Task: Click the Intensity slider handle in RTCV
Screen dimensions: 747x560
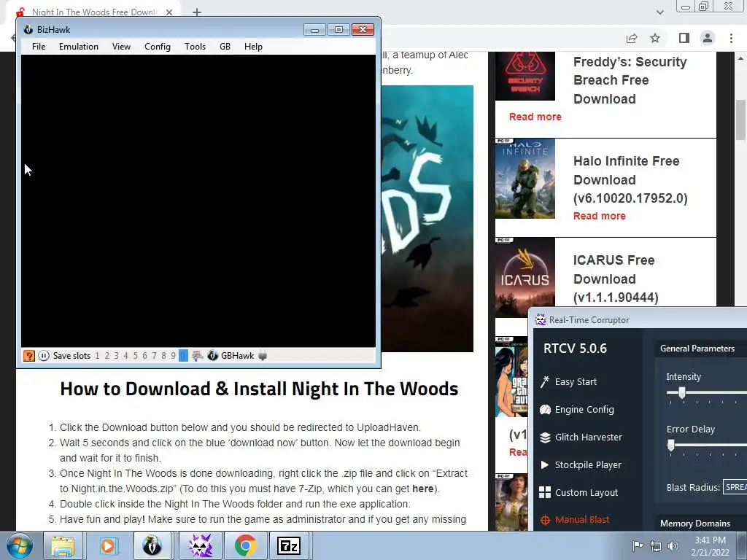Action: point(682,392)
